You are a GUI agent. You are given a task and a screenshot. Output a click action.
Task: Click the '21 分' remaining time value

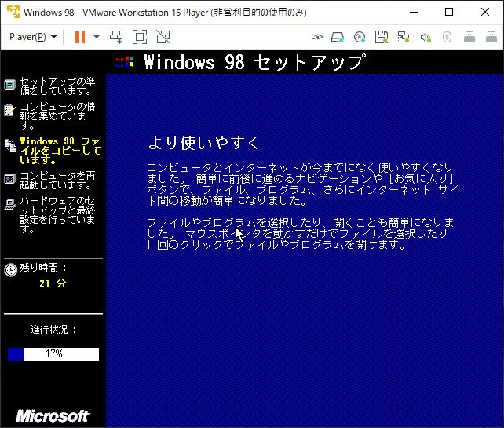(53, 284)
